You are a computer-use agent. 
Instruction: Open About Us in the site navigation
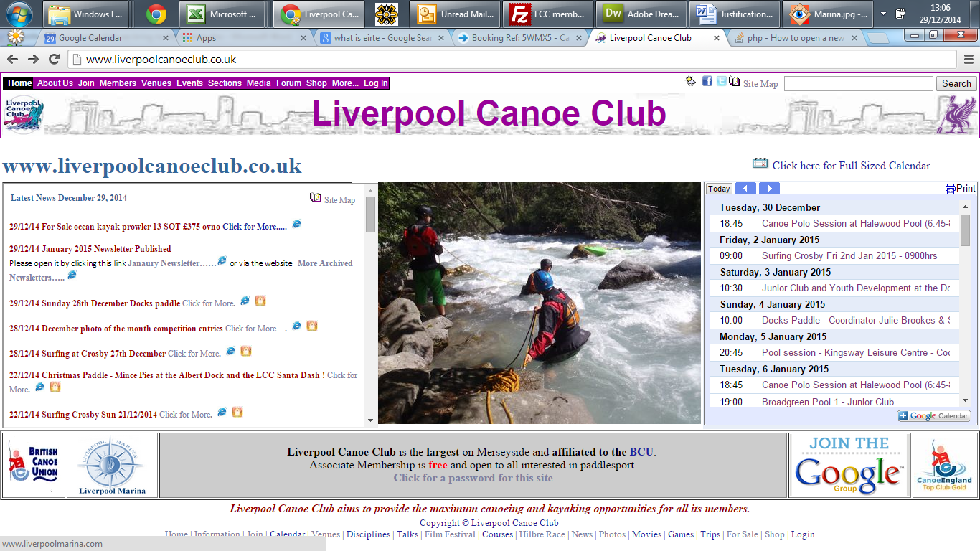pos(55,83)
